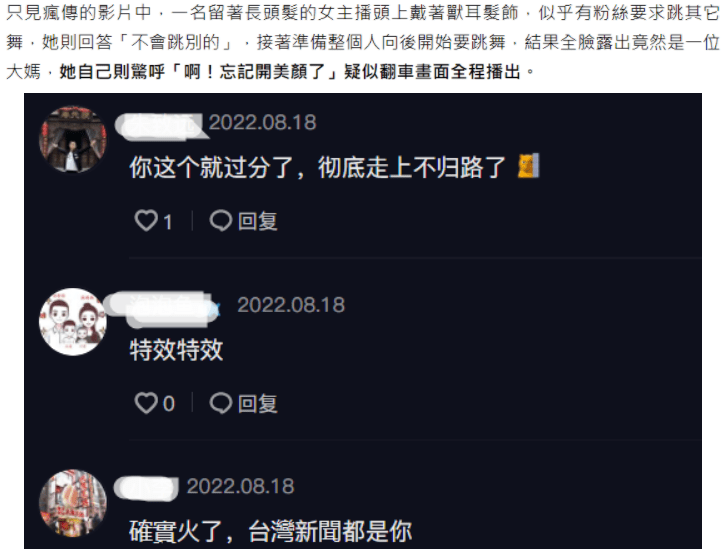This screenshot has height=549, width=724.
Task: Click the speech bubble icon below '特效特效'
Action: (221, 403)
